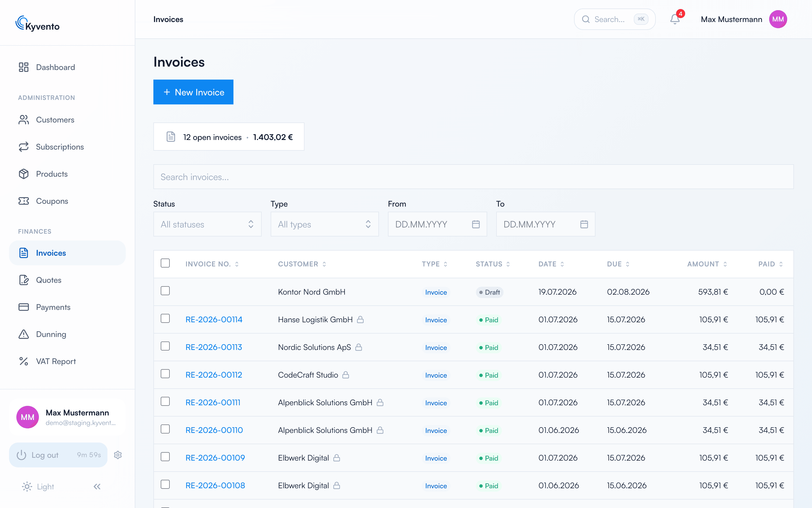Tick the checkbox for RE-2026-00113
This screenshot has width=812, height=508.
[x=165, y=346]
